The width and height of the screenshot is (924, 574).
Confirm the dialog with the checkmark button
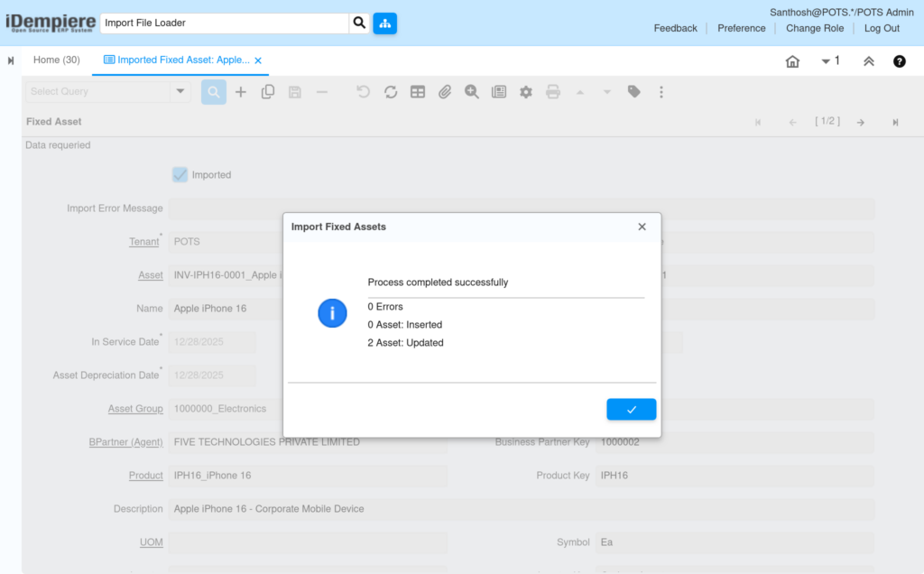631,410
